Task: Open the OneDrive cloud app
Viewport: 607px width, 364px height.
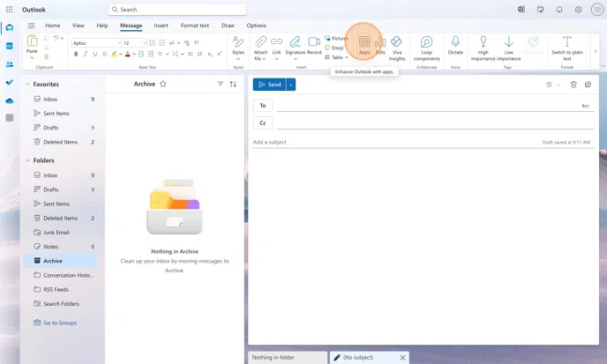Action: (10, 100)
